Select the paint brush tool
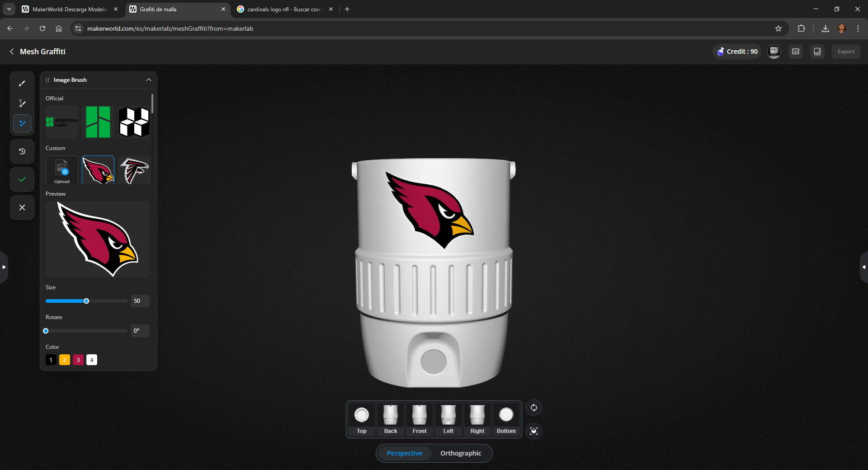This screenshot has height=470, width=868. (22, 84)
